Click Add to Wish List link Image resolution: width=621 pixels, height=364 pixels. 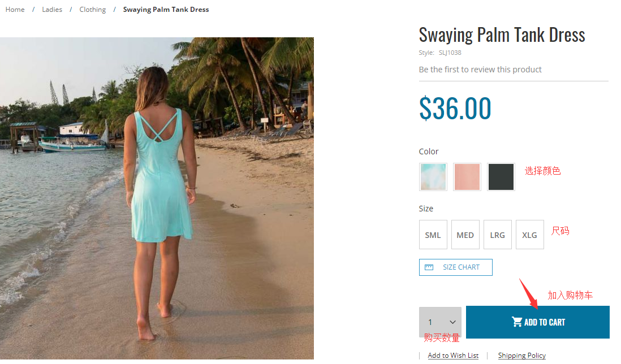click(x=453, y=356)
